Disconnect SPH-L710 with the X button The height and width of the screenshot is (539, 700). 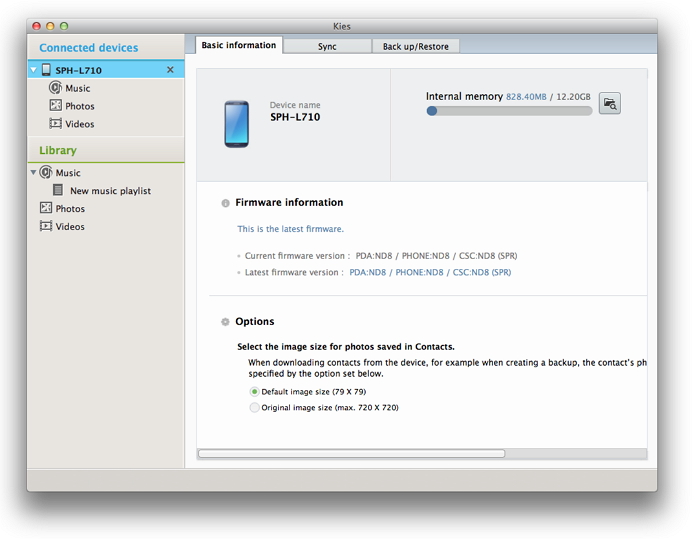170,70
